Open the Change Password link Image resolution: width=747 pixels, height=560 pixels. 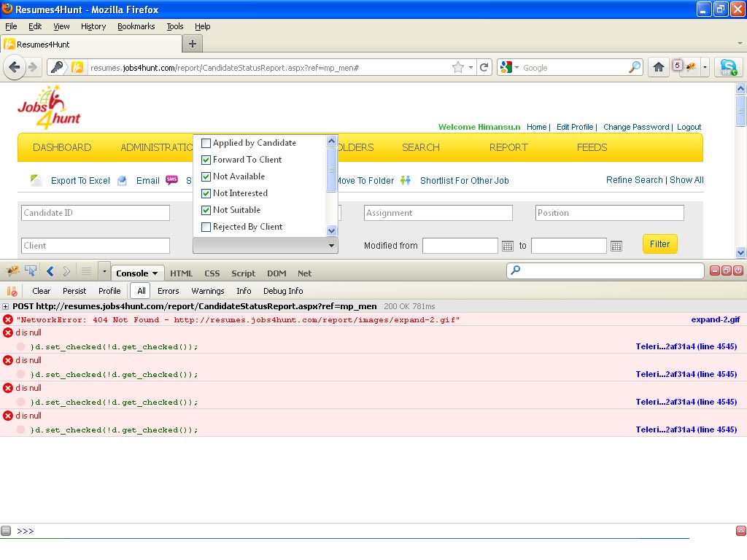coord(636,127)
